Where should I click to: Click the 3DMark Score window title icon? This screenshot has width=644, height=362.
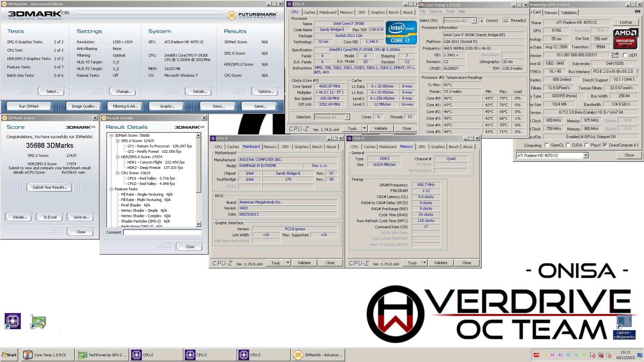5,118
